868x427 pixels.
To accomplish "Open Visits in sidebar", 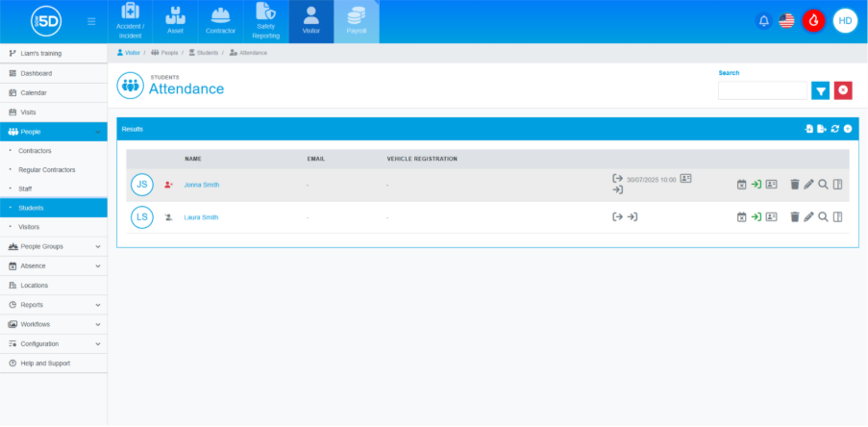I will click(x=54, y=112).
